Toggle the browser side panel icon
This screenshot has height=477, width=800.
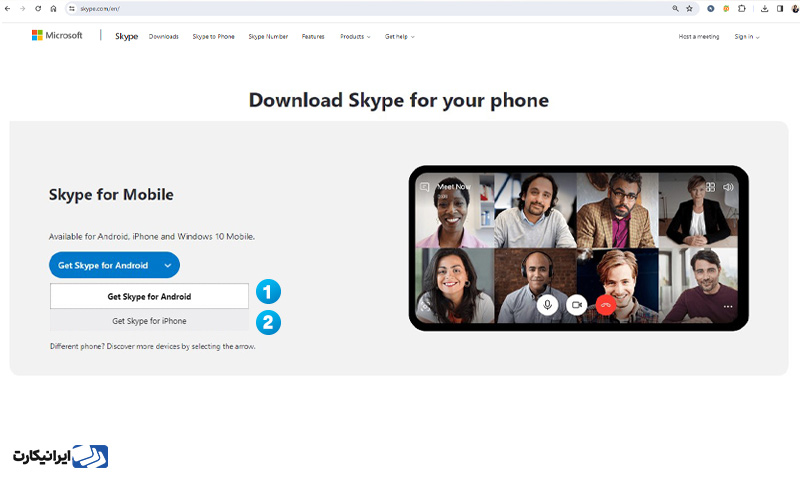coord(780,9)
